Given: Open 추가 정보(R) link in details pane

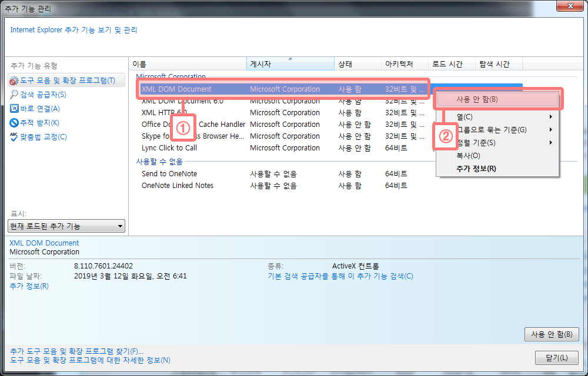Looking at the screenshot, I should 29,286.
